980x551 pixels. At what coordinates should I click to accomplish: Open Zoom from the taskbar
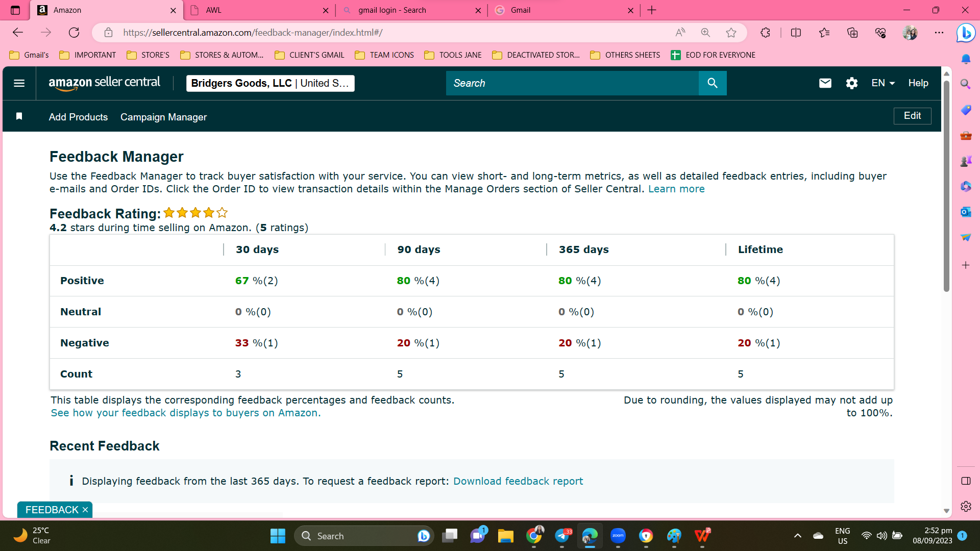click(x=618, y=536)
